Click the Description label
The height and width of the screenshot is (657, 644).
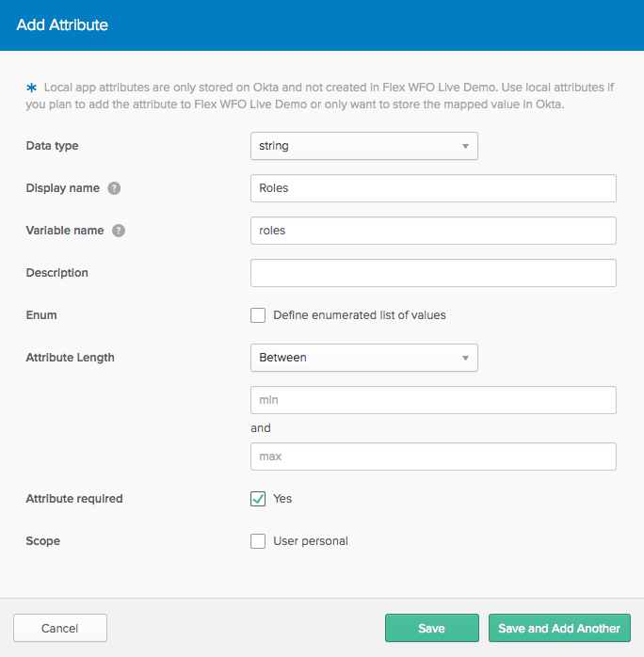pyautogui.click(x=57, y=273)
